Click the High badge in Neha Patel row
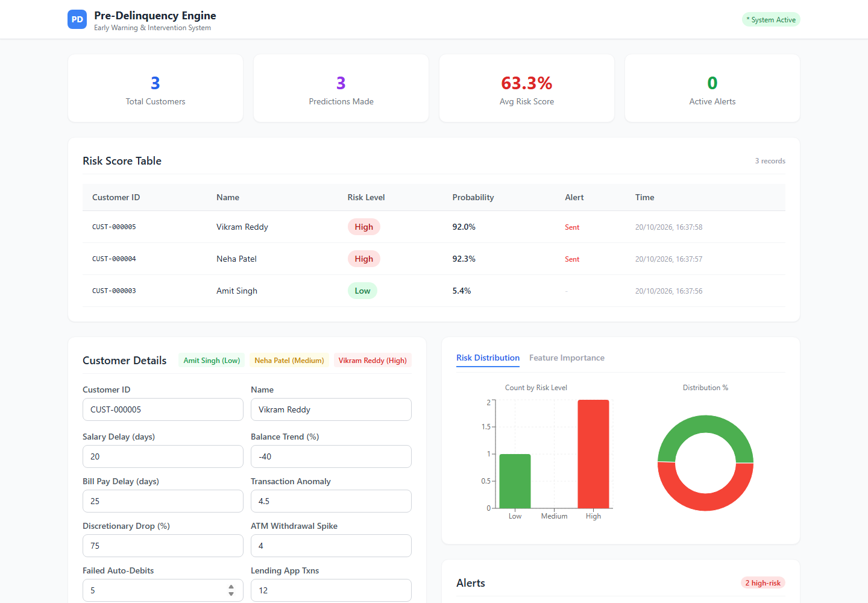The height and width of the screenshot is (603, 868). point(364,259)
